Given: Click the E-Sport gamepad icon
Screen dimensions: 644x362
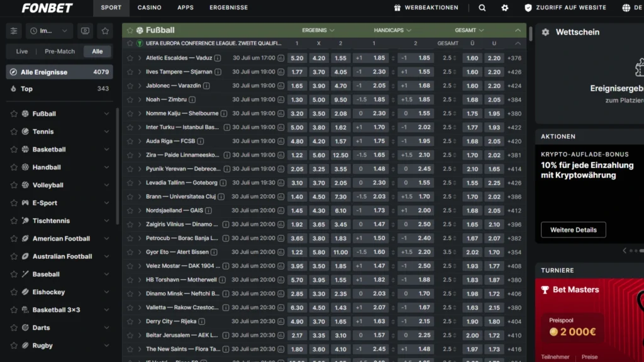Looking at the screenshot, I should [25, 203].
